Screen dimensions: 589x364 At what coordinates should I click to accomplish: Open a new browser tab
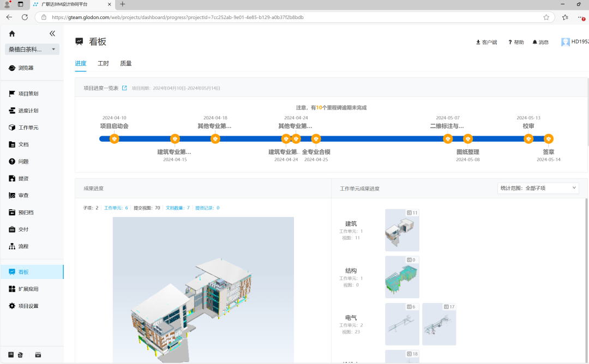(123, 4)
